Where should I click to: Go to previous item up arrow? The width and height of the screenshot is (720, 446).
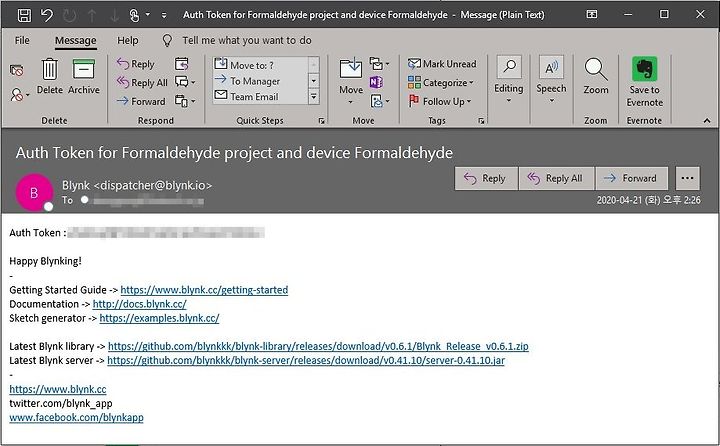[92, 16]
